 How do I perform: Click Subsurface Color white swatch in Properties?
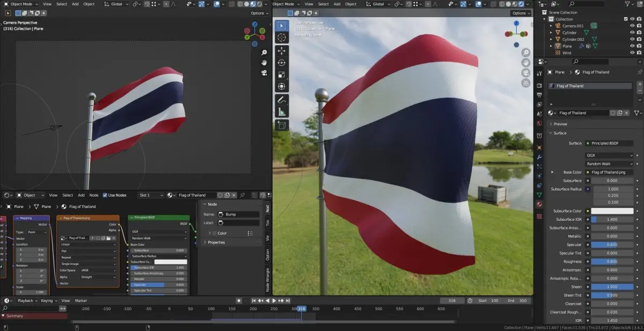[612, 211]
